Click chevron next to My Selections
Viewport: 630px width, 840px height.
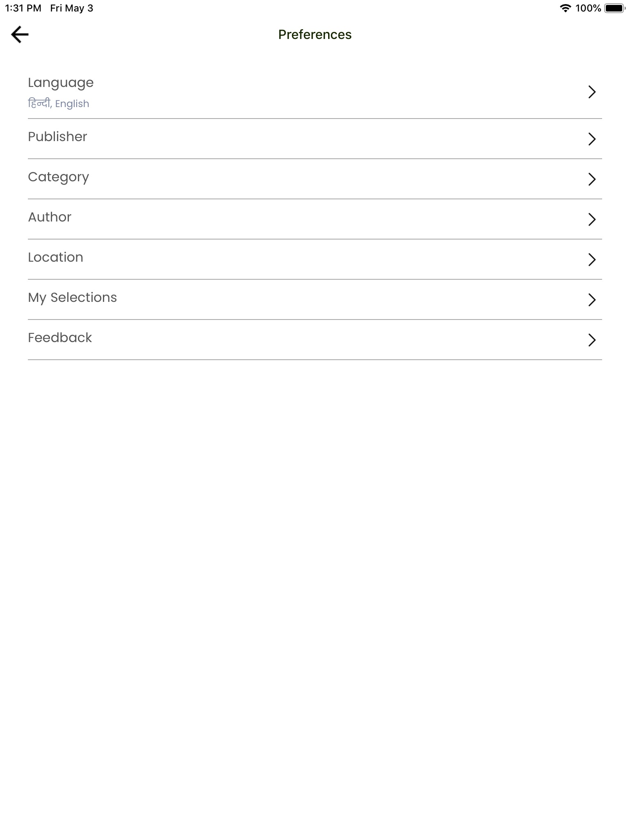click(591, 300)
